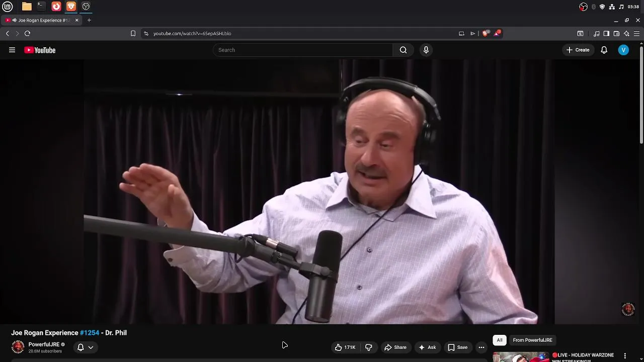Open the YouTube guide hamburger menu

12,50
